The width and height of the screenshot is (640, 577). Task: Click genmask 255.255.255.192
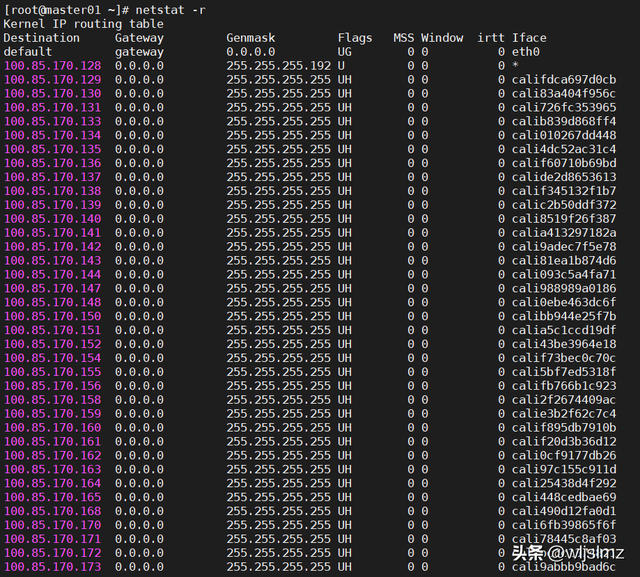tap(278, 66)
